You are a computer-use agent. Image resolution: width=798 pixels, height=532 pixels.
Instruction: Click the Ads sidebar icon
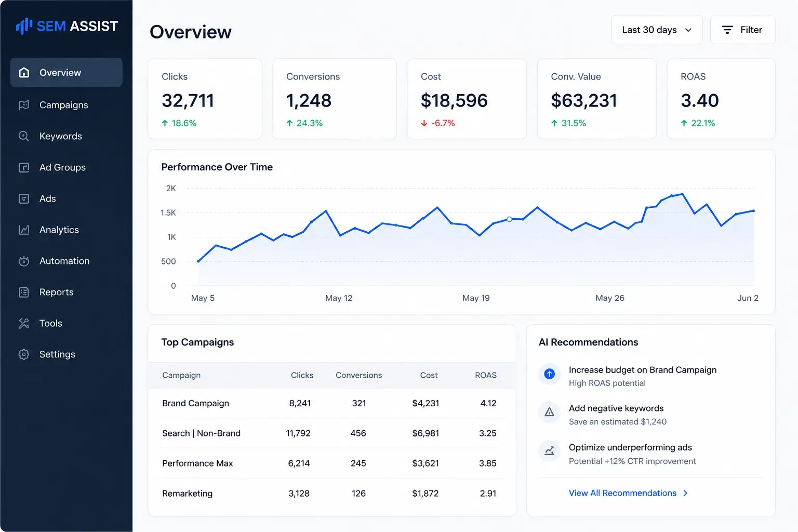click(x=24, y=198)
